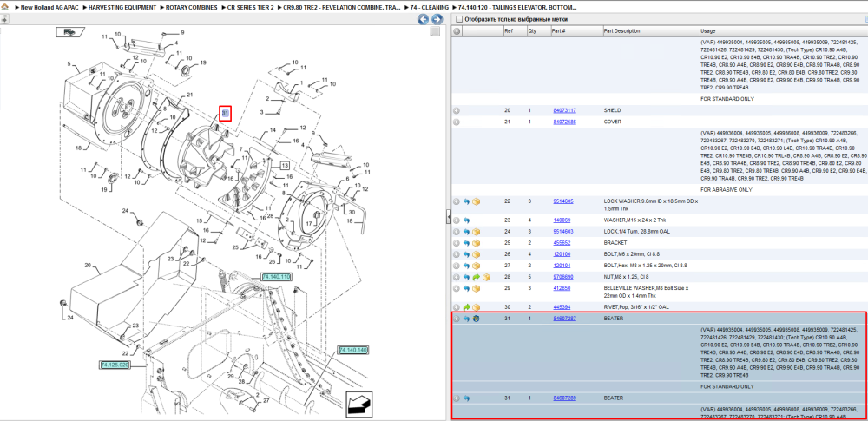The width and height of the screenshot is (868, 421).
Task: Select the row marker for ref 22 LOCK WASHER
Action: click(457, 201)
